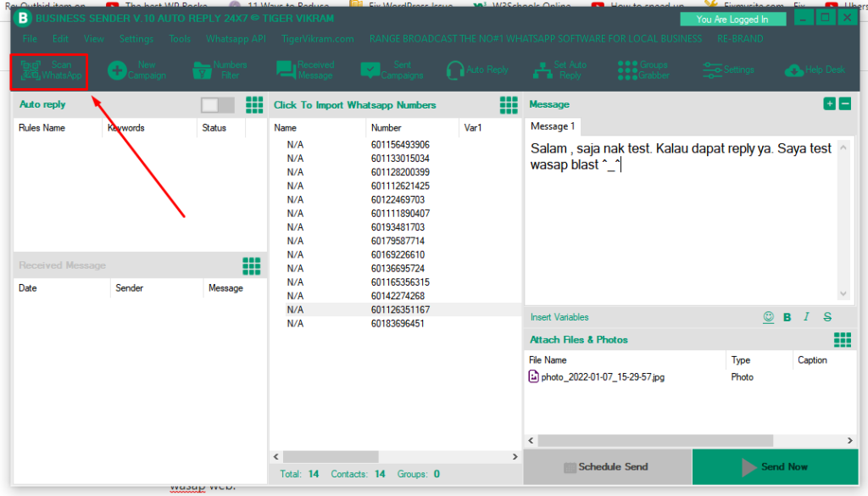The width and height of the screenshot is (868, 496).
Task: Click the Click To Import Whatsapp Numbers heading
Action: coord(355,105)
